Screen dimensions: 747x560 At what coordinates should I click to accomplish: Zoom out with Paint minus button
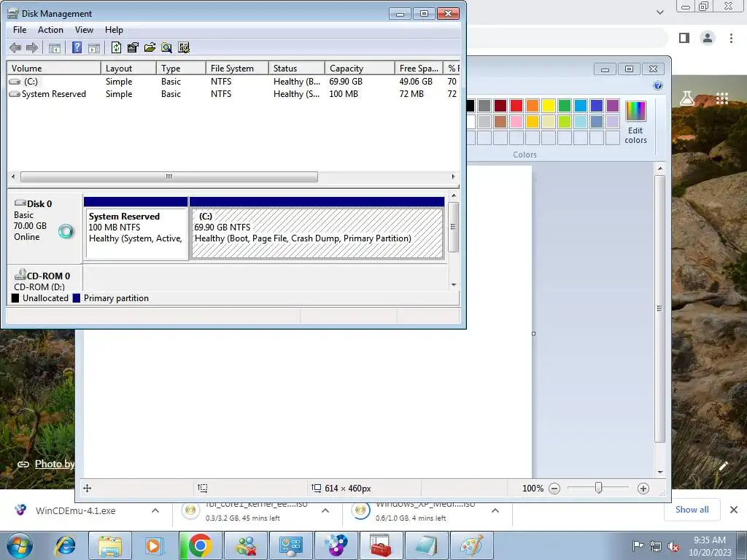click(x=554, y=488)
